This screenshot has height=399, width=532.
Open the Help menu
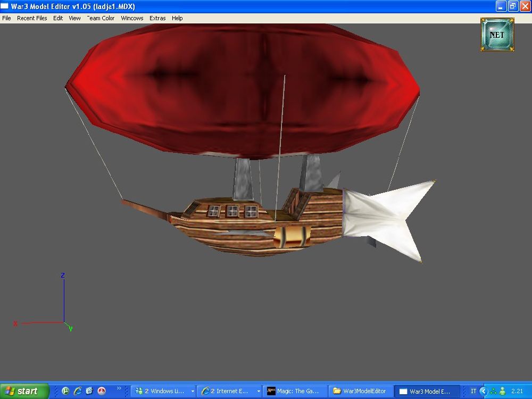tap(177, 18)
